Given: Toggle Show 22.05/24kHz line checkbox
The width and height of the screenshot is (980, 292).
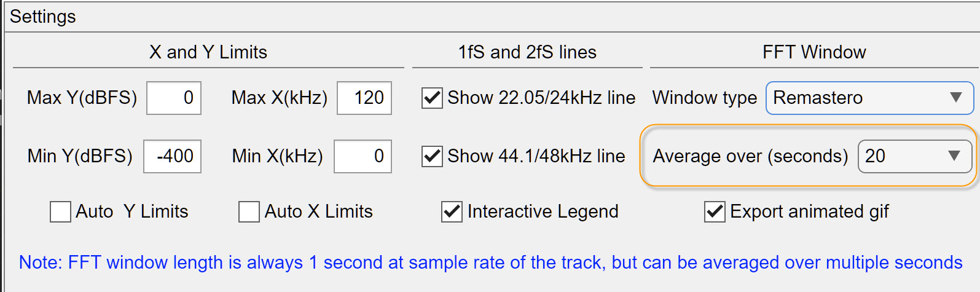Looking at the screenshot, I should click(x=432, y=98).
